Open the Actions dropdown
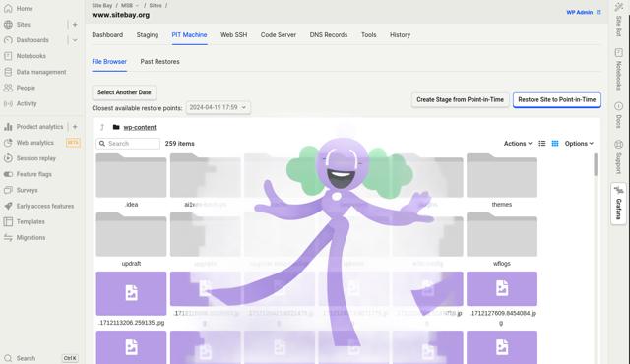This screenshot has height=364, width=630. (x=518, y=144)
